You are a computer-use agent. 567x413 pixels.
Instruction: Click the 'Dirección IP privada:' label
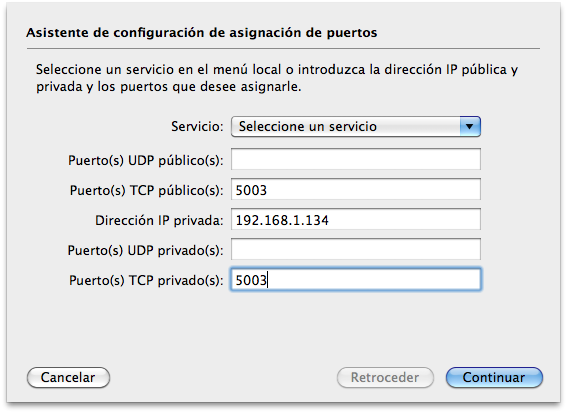pyautogui.click(x=159, y=221)
